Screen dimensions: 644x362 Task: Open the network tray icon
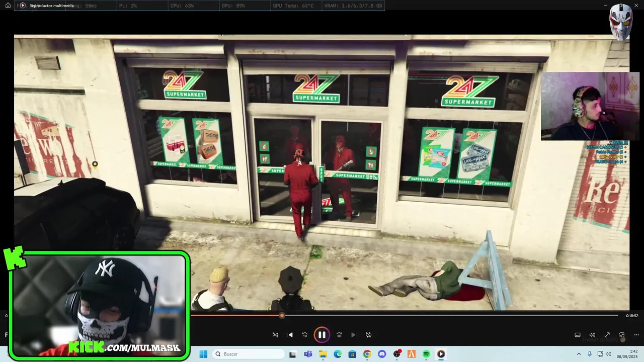599,354
